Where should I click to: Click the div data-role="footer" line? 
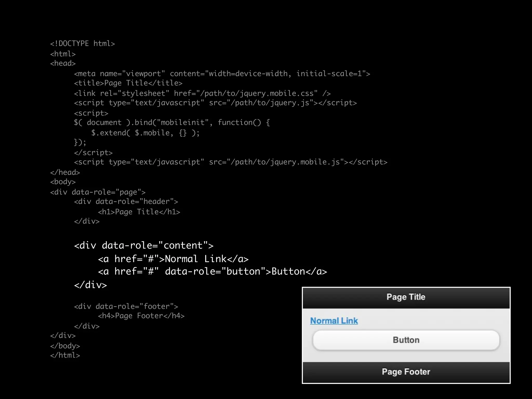126,307
